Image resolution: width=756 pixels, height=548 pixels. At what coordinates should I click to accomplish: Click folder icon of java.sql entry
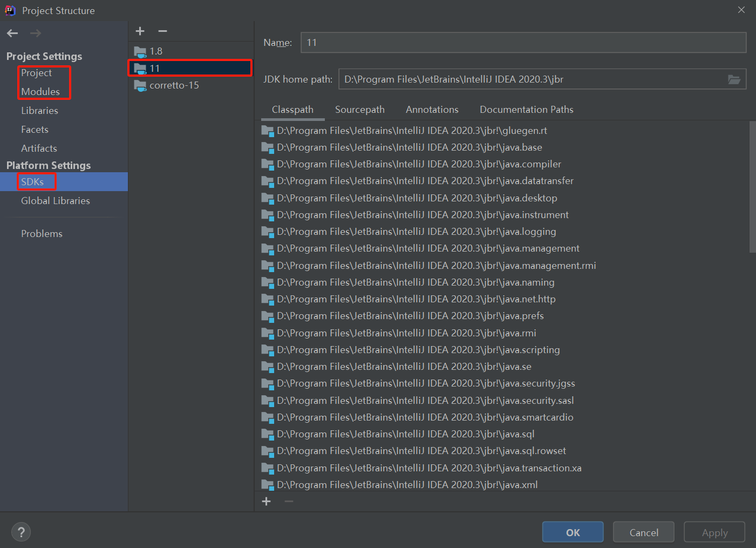click(268, 434)
